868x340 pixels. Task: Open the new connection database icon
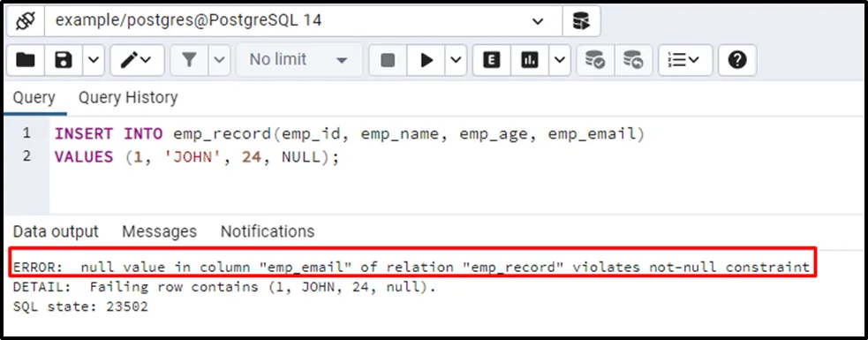point(581,21)
